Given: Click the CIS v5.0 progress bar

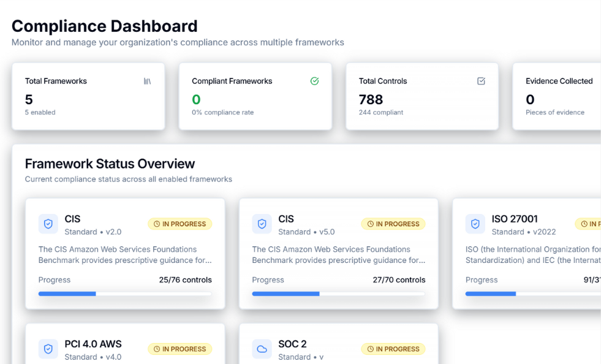Looking at the screenshot, I should [x=338, y=294].
